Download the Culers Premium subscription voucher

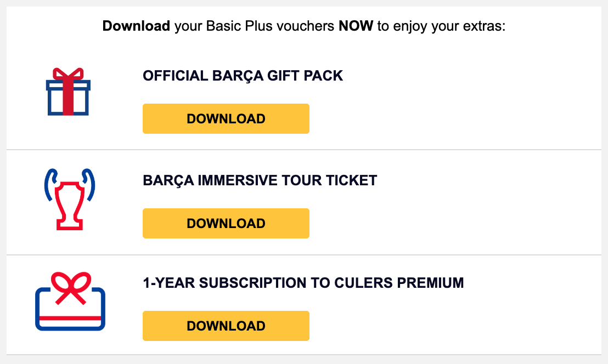(x=226, y=326)
